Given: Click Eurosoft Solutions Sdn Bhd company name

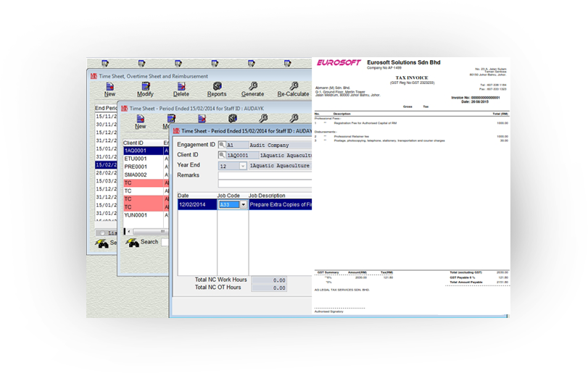Looking at the screenshot, I should pyautogui.click(x=404, y=62).
